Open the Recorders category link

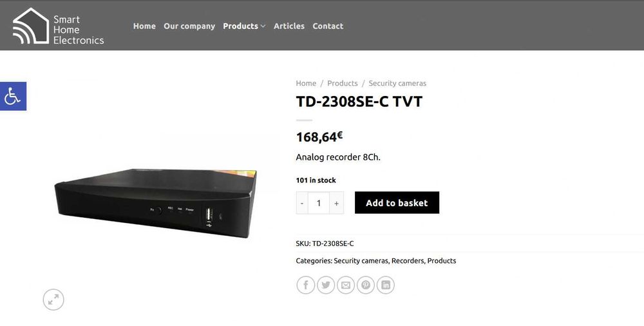pos(408,261)
